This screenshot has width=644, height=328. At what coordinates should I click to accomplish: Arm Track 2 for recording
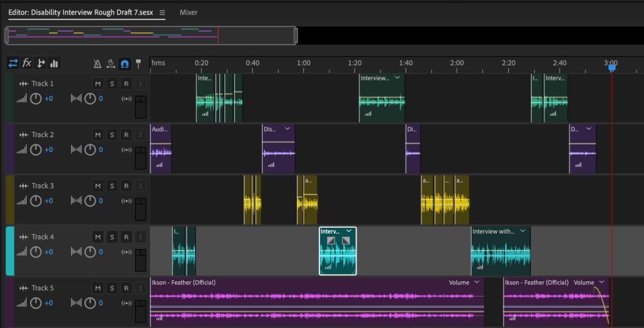coord(126,135)
